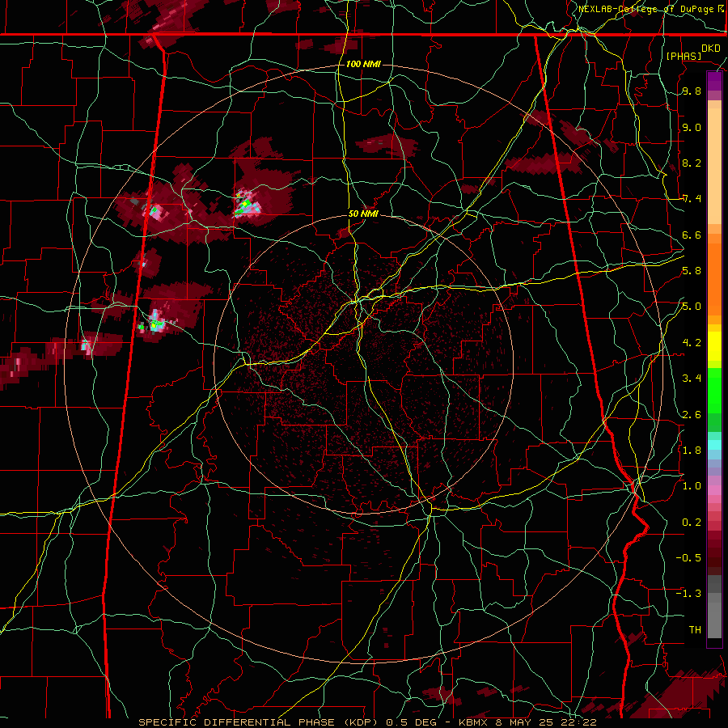The height and width of the screenshot is (728, 728).
Task: Click the 2.6 scale value
Action: [692, 415]
